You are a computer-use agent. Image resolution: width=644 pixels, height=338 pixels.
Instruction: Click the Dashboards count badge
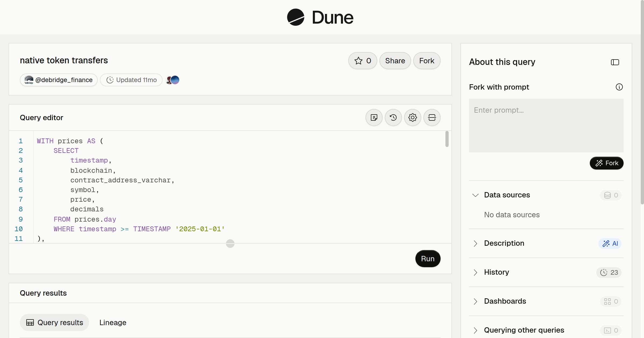coord(611,301)
